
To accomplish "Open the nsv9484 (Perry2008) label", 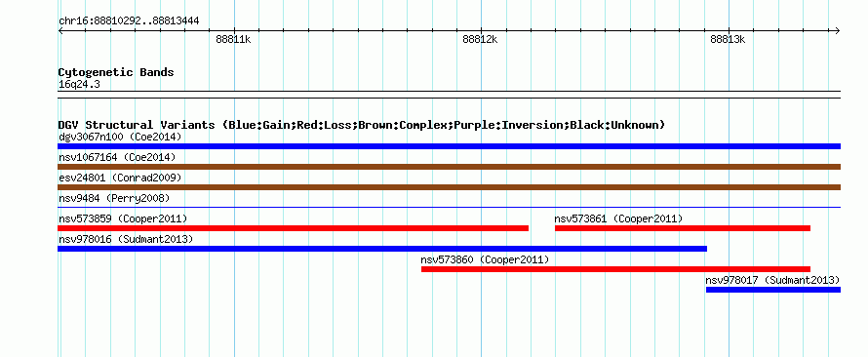I will coord(114,198).
